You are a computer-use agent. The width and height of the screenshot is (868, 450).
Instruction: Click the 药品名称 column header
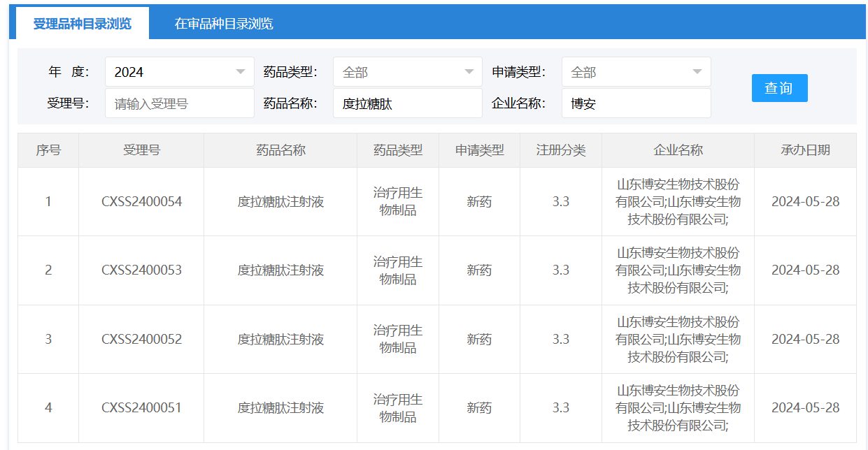(x=280, y=150)
